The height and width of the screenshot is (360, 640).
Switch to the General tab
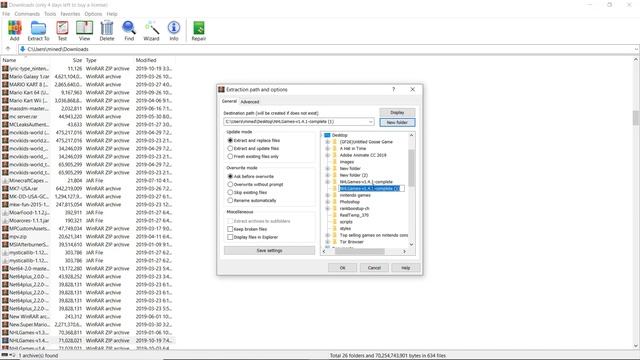229,101
